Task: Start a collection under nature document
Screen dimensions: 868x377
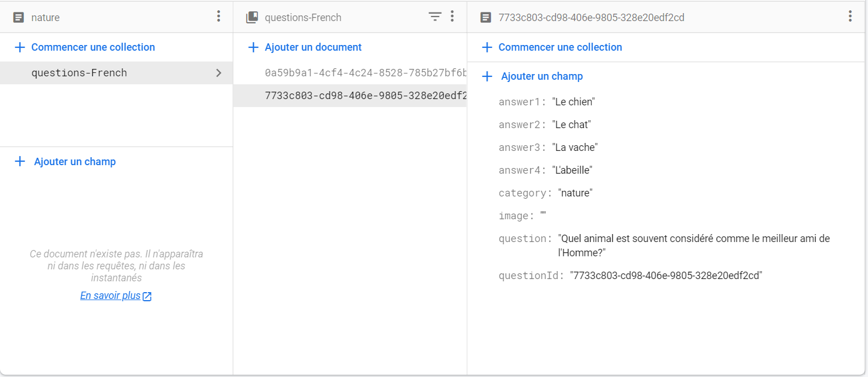Action: [93, 47]
